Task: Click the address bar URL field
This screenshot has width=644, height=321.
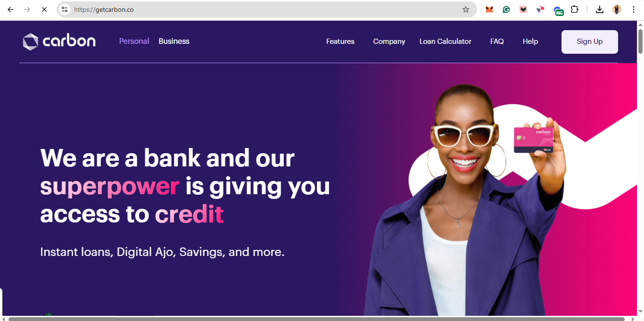Action: [x=264, y=9]
